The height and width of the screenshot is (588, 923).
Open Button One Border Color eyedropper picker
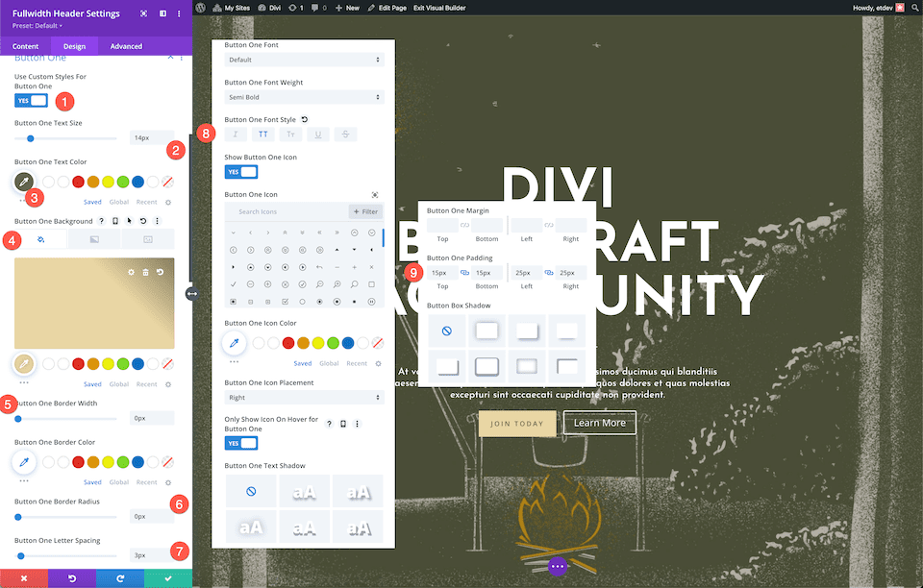click(24, 462)
